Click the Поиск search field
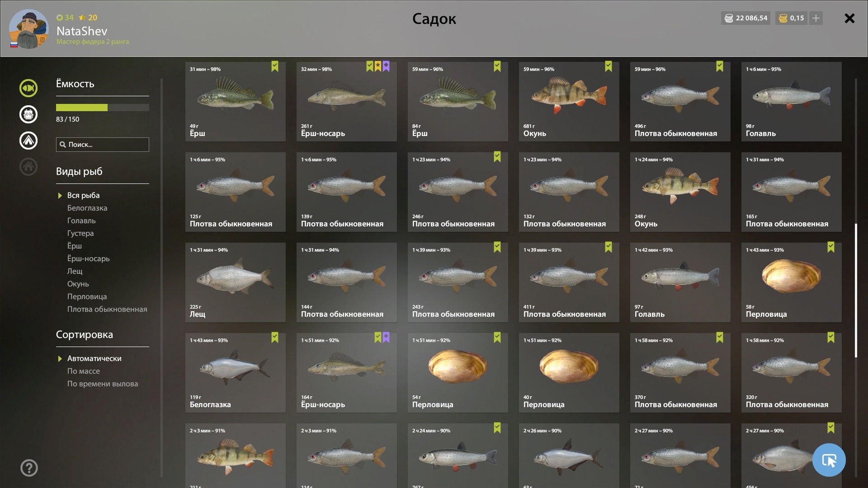 [x=103, y=145]
